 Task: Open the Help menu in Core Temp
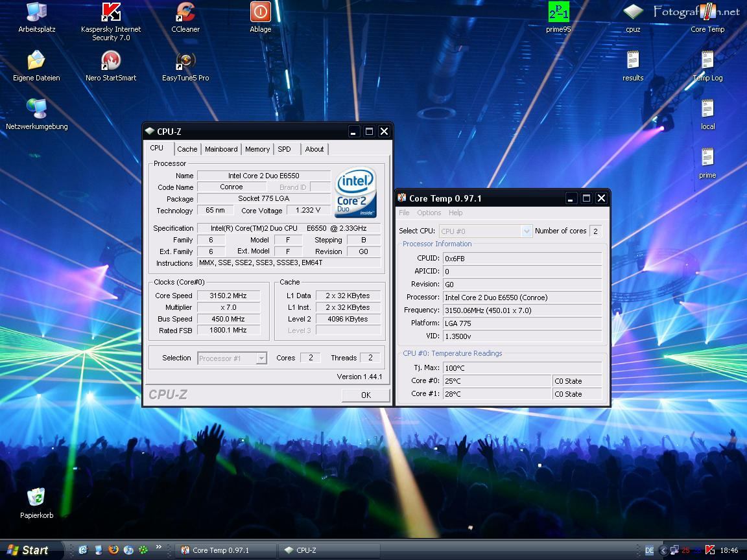[455, 213]
